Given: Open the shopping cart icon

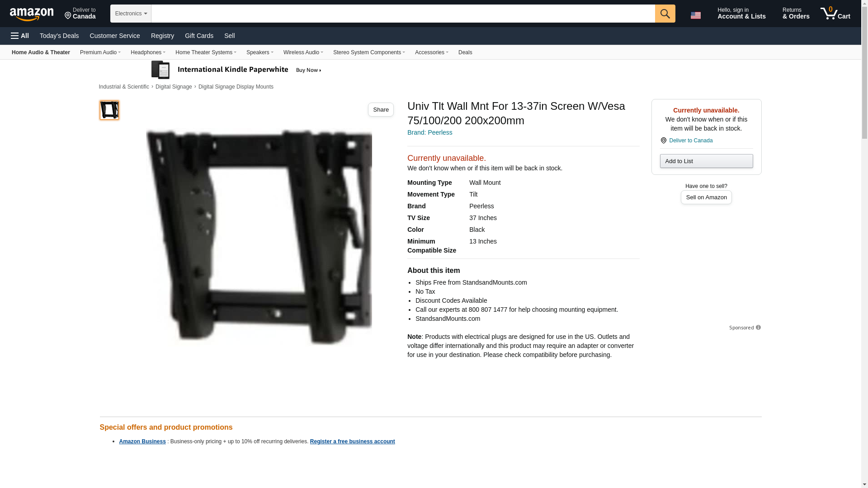Looking at the screenshot, I should (x=835, y=14).
